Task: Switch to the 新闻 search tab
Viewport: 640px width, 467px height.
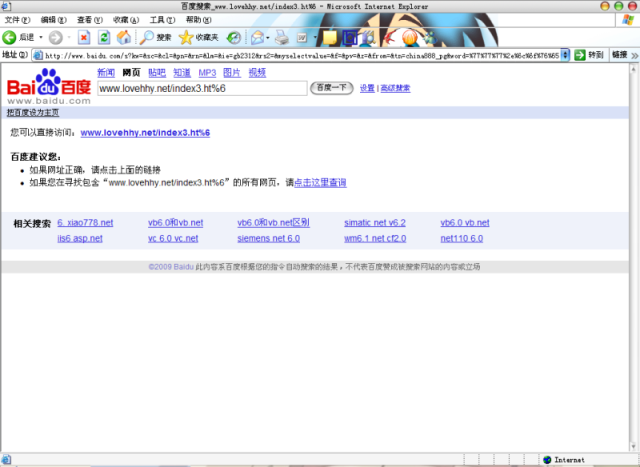Action: point(106,73)
